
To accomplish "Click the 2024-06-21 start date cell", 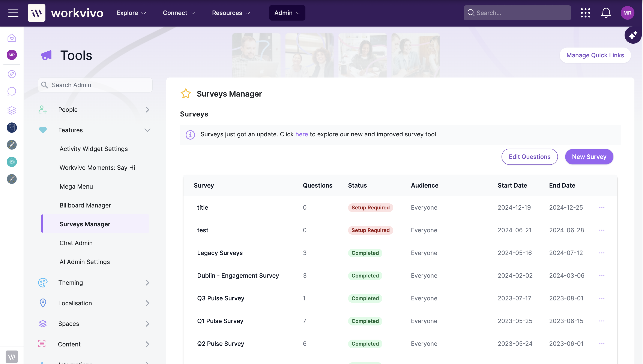I will (x=514, y=230).
